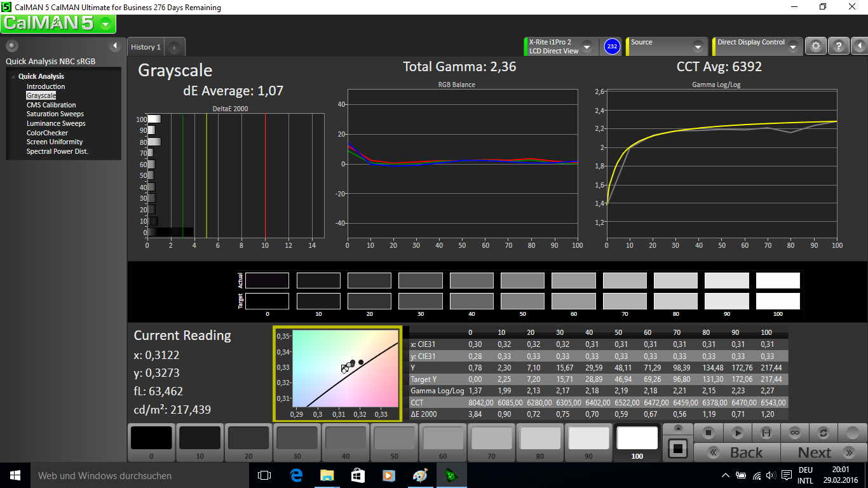The width and height of the screenshot is (868, 488).
Task: Open the Screen Uniformity page
Action: pyautogui.click(x=55, y=142)
